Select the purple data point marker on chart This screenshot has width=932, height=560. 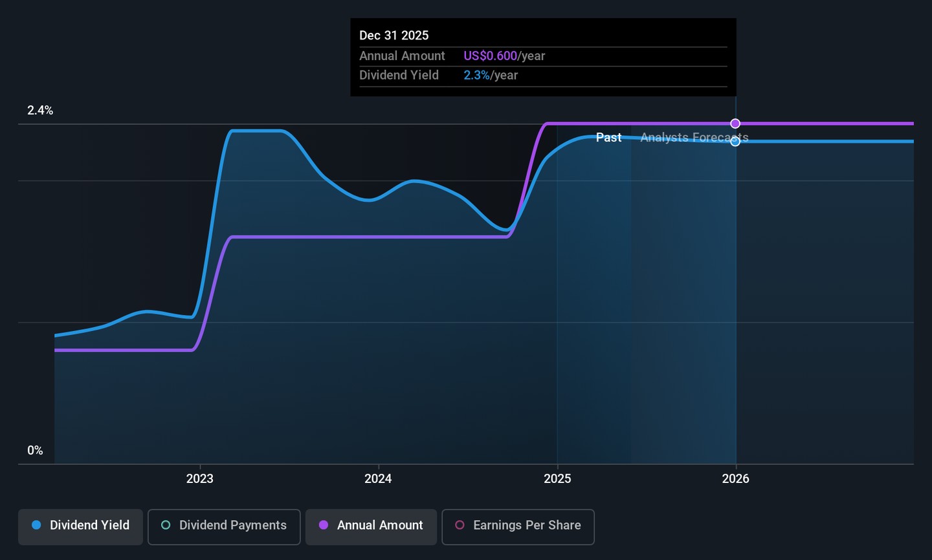coord(735,124)
